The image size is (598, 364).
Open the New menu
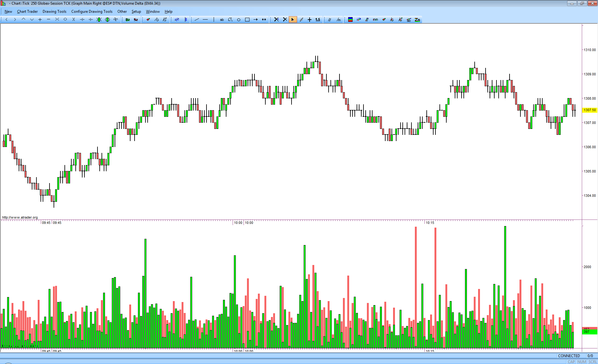[8, 12]
